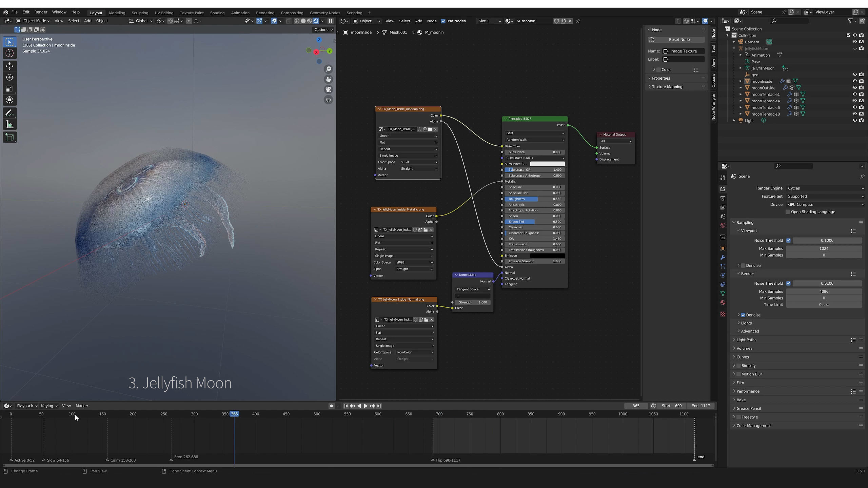Select the Cursor tool in viewport toolbar
This screenshot has height=488, width=868.
point(9,53)
